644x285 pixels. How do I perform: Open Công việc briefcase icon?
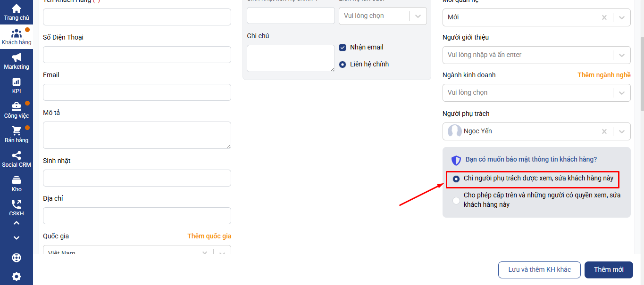(17, 106)
